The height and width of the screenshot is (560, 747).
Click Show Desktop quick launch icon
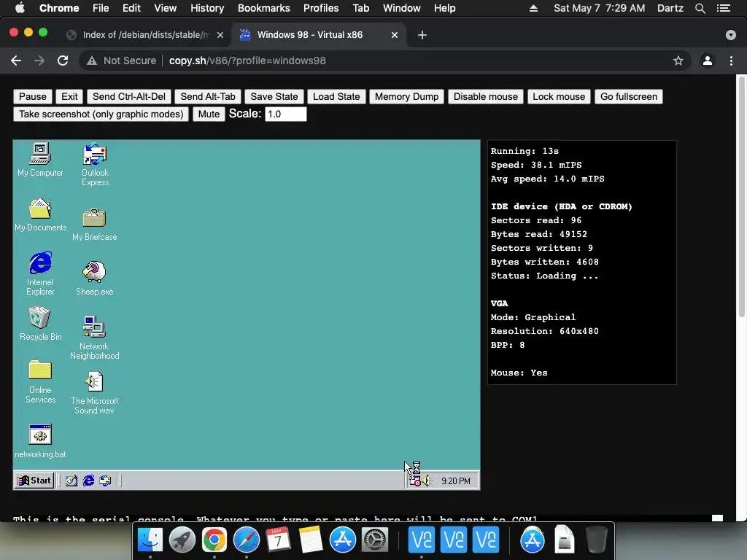(71, 481)
